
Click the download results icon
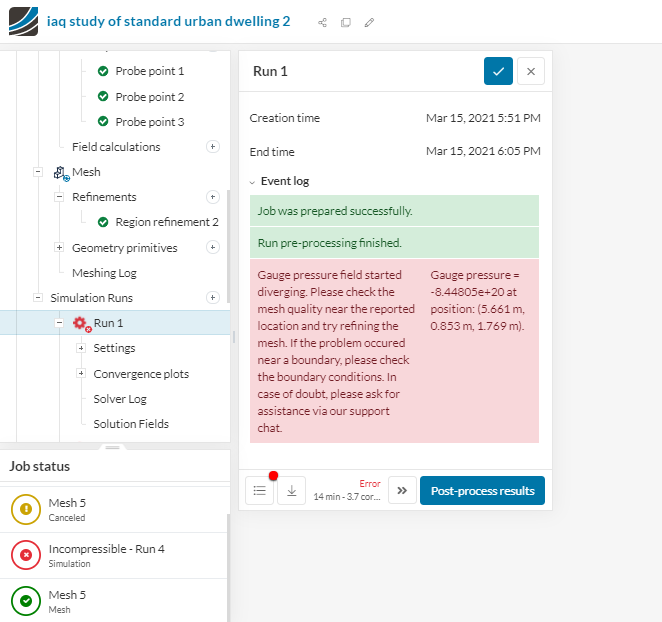coord(291,491)
